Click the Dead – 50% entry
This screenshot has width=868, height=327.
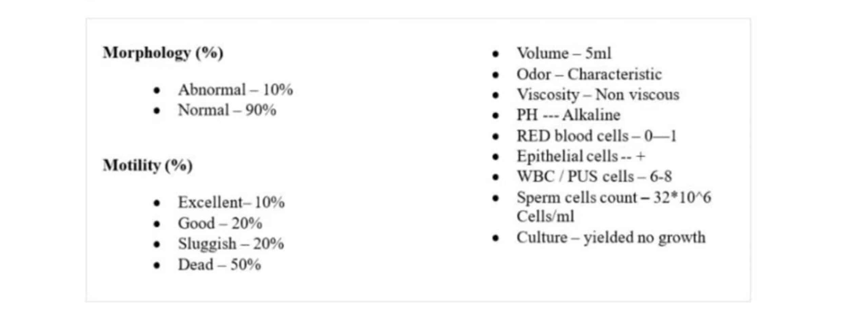(x=219, y=265)
